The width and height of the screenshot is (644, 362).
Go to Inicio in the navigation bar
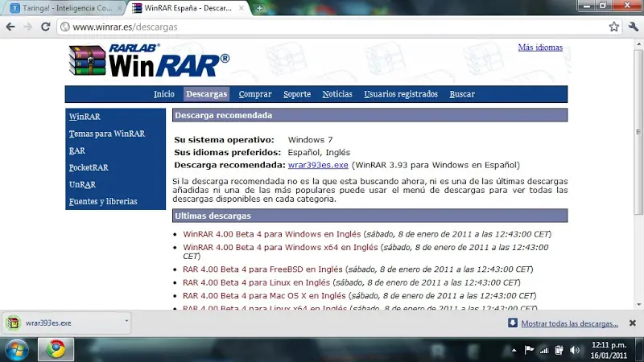point(164,94)
